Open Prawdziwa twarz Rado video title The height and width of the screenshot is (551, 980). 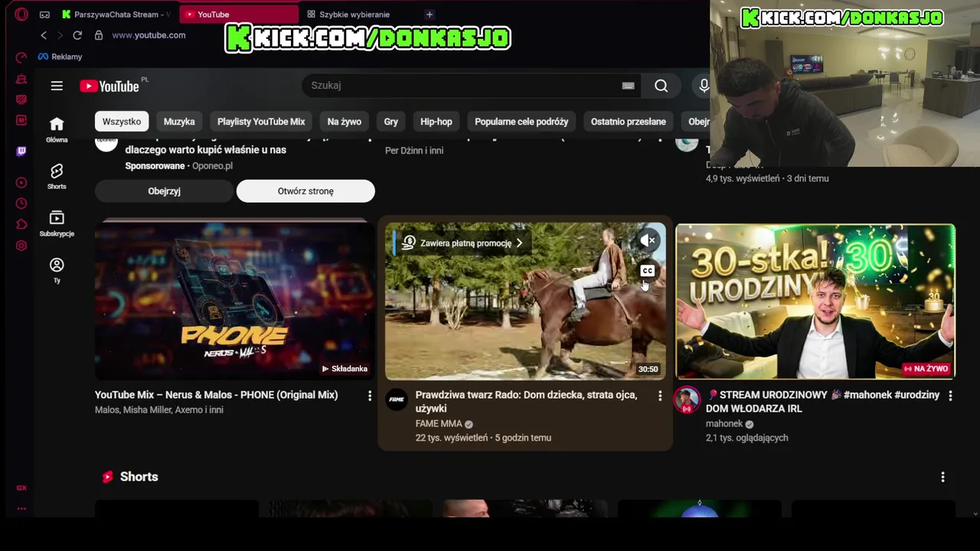[x=526, y=402]
